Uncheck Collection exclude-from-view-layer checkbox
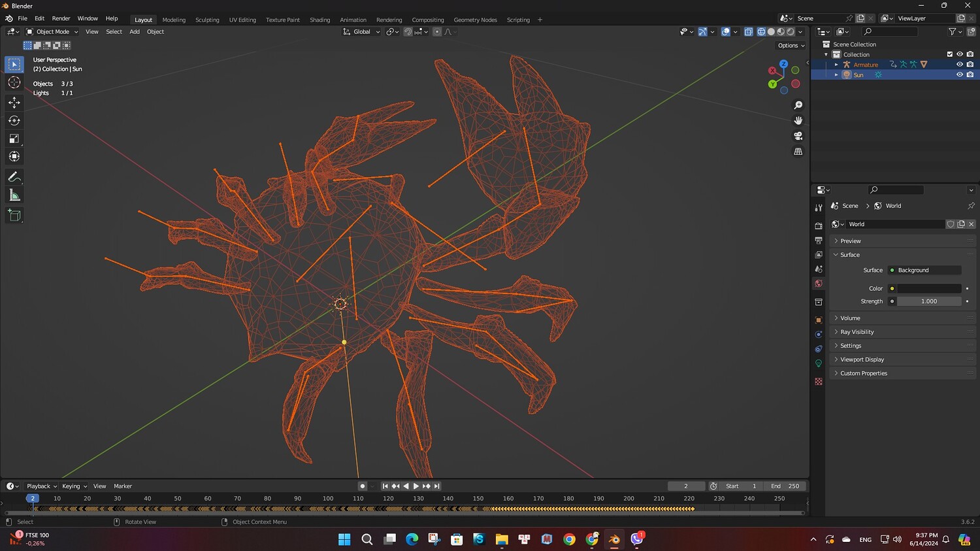Image resolution: width=980 pixels, height=551 pixels. (950, 54)
